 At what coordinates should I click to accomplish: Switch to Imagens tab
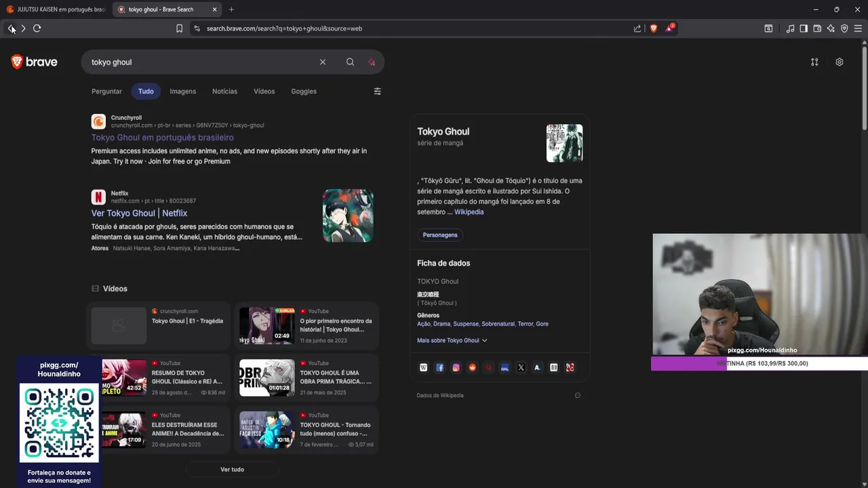[x=182, y=91]
